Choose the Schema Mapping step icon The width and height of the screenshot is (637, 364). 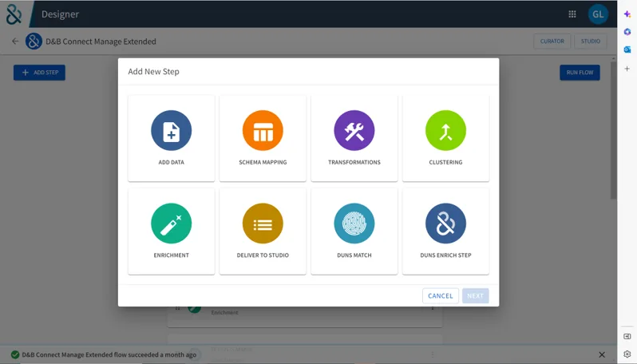[x=263, y=130]
